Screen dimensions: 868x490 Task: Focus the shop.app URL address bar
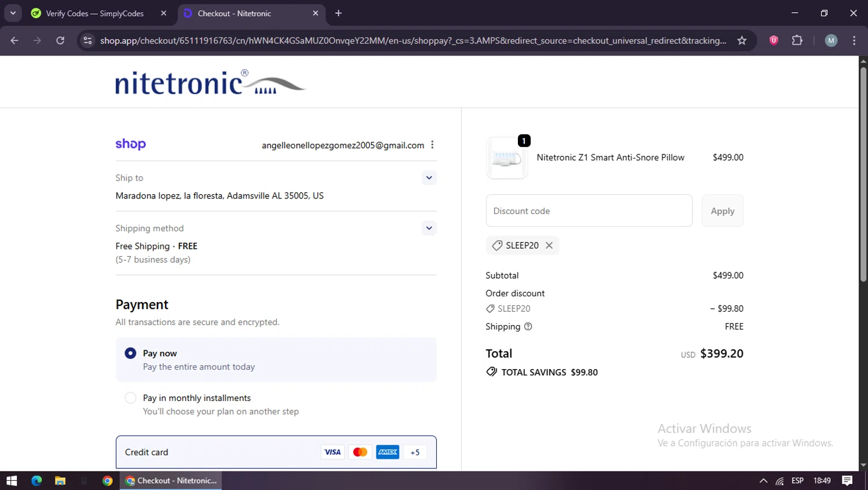pos(413,40)
